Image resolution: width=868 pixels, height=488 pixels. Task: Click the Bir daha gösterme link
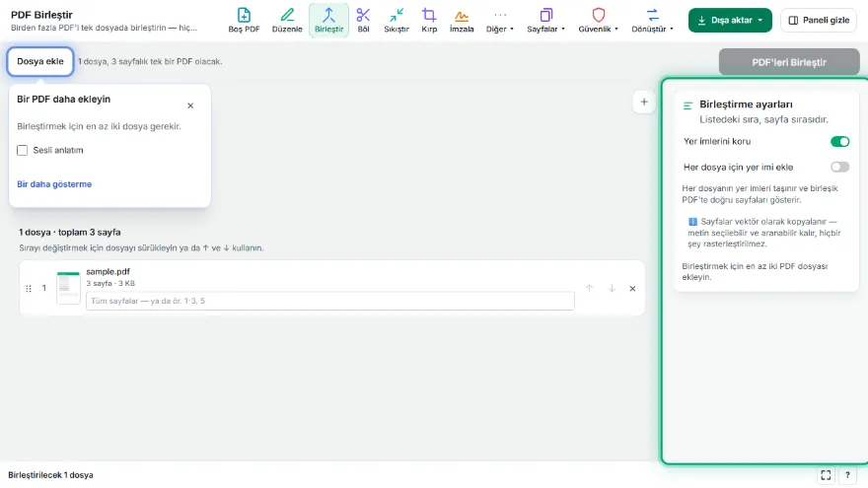coord(54,184)
